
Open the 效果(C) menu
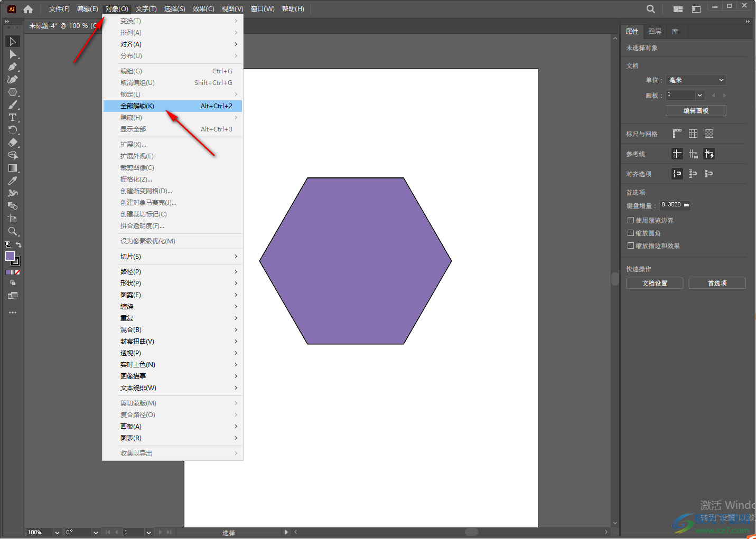203,9
